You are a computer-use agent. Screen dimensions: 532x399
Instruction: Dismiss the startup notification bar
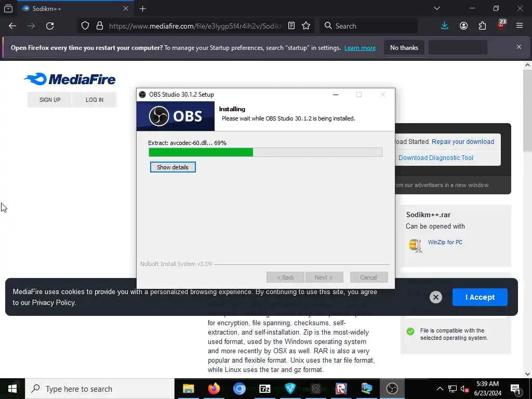pyautogui.click(x=519, y=47)
